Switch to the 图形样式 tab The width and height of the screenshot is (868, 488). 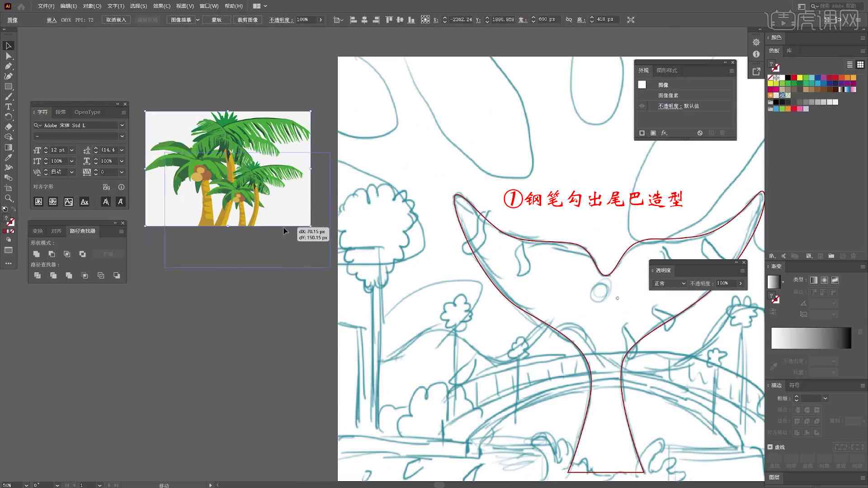666,70
